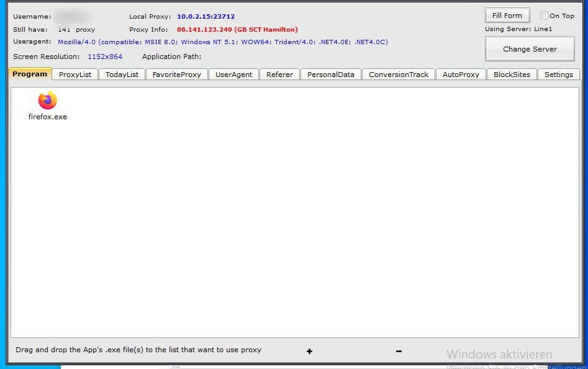This screenshot has width=588, height=369.
Task: Click the Local Proxy address value
Action: tap(206, 17)
